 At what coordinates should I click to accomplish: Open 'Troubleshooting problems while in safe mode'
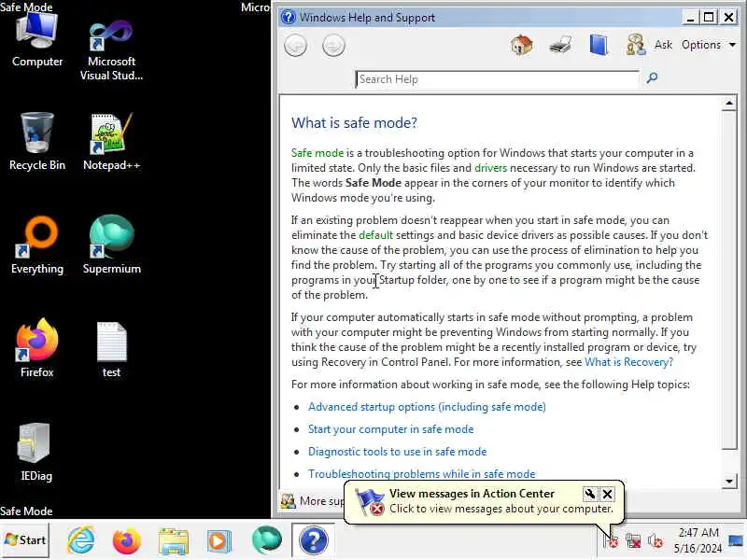pyautogui.click(x=422, y=474)
